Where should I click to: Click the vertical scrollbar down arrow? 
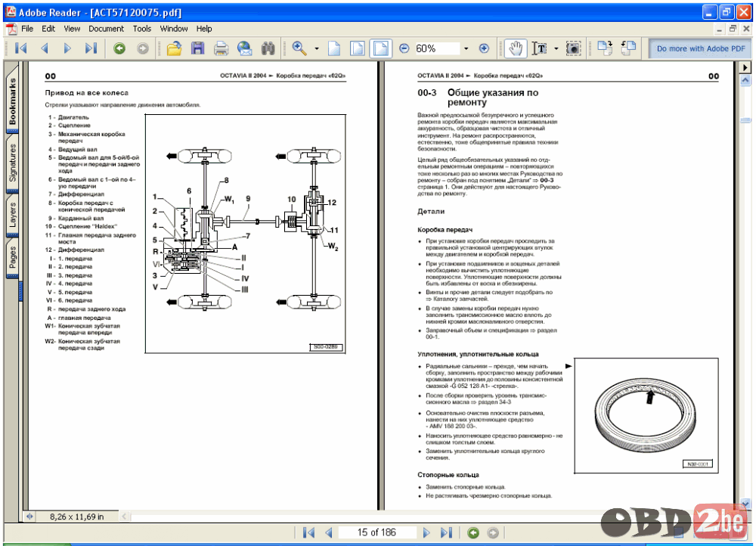[x=745, y=504]
